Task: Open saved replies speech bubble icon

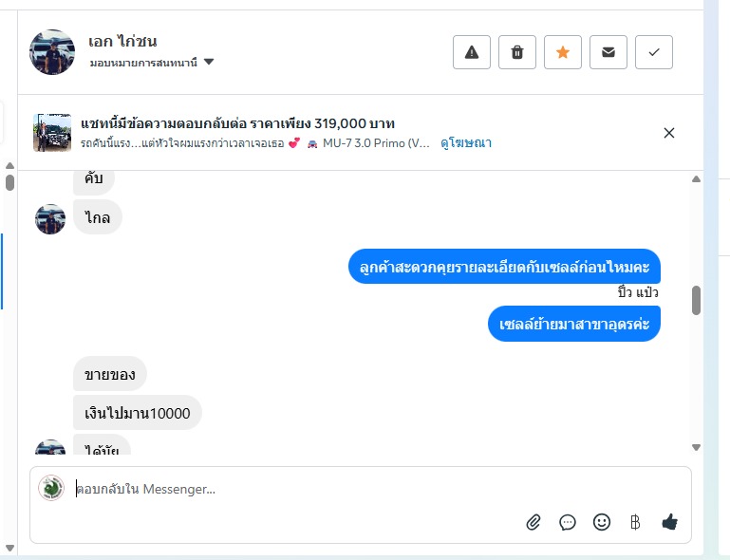Action: 568,522
